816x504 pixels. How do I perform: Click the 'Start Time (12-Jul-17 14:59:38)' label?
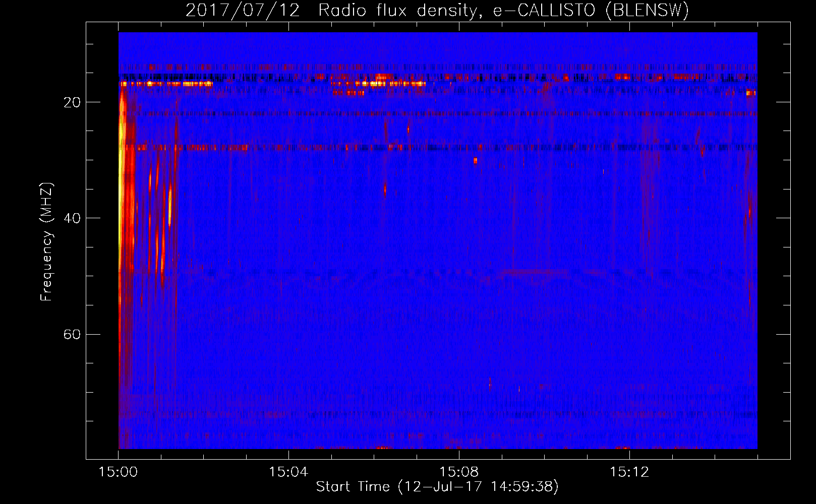coord(437,486)
